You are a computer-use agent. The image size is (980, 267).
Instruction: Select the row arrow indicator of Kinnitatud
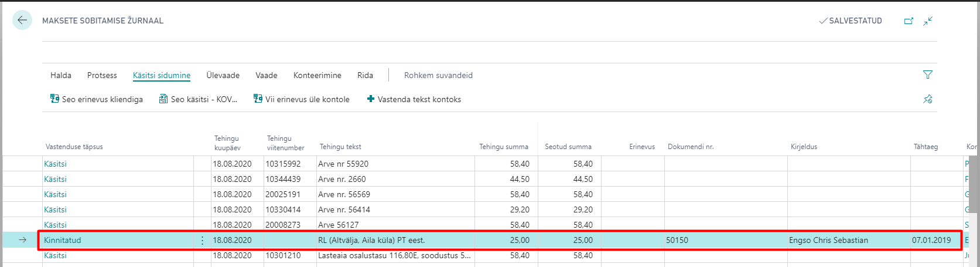click(22, 240)
